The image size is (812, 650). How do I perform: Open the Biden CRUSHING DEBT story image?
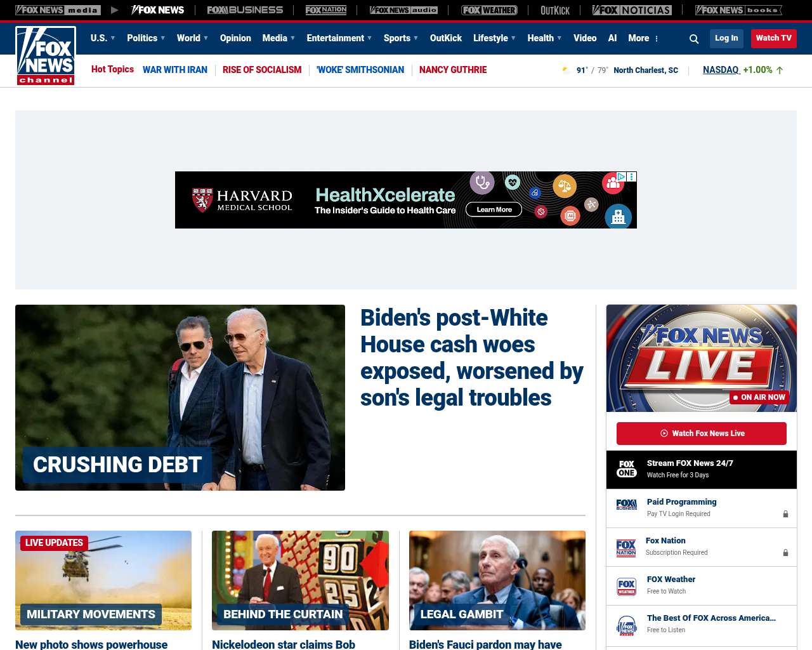point(180,397)
